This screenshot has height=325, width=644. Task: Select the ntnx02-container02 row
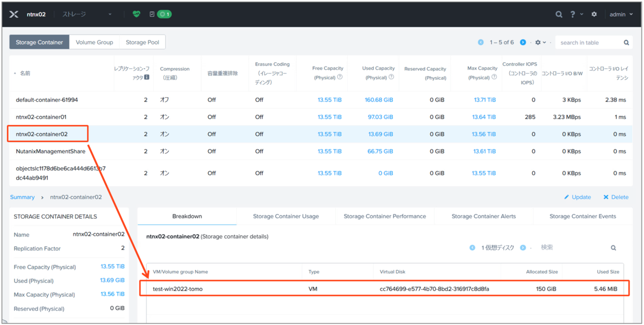click(321, 134)
